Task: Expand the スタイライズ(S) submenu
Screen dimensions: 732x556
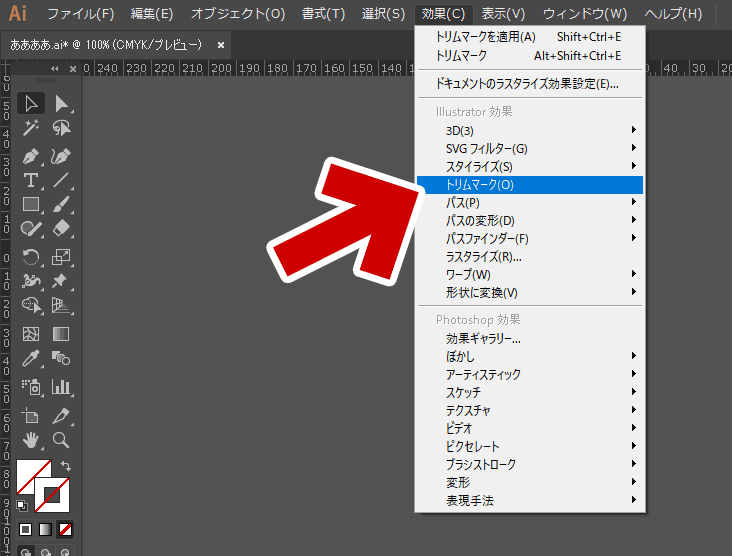Action: coord(530,167)
